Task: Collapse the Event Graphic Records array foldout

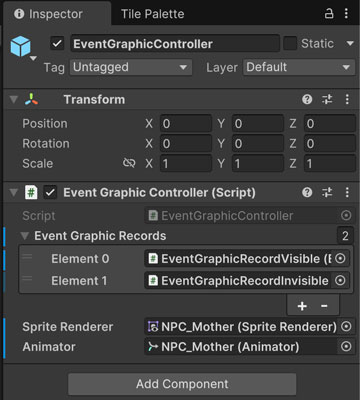Action: pyautogui.click(x=24, y=236)
